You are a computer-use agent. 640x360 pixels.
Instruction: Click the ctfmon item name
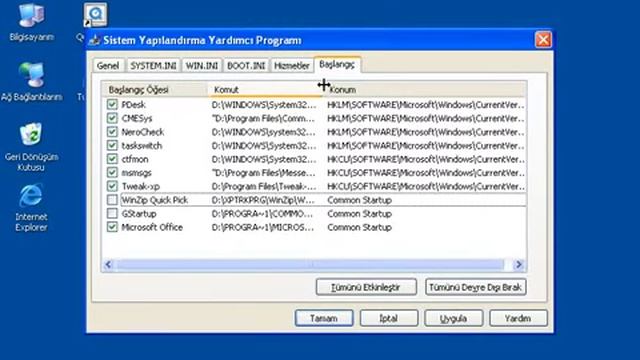click(135, 159)
